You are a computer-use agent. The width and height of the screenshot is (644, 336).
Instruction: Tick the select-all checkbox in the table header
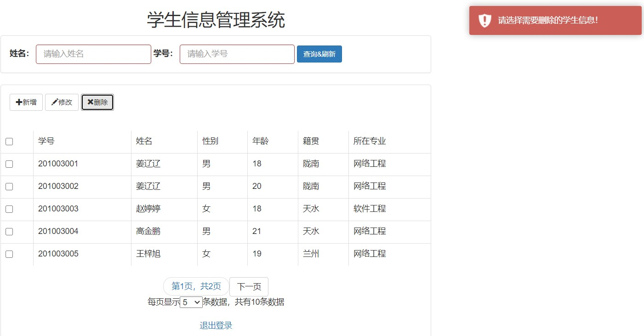(x=9, y=142)
